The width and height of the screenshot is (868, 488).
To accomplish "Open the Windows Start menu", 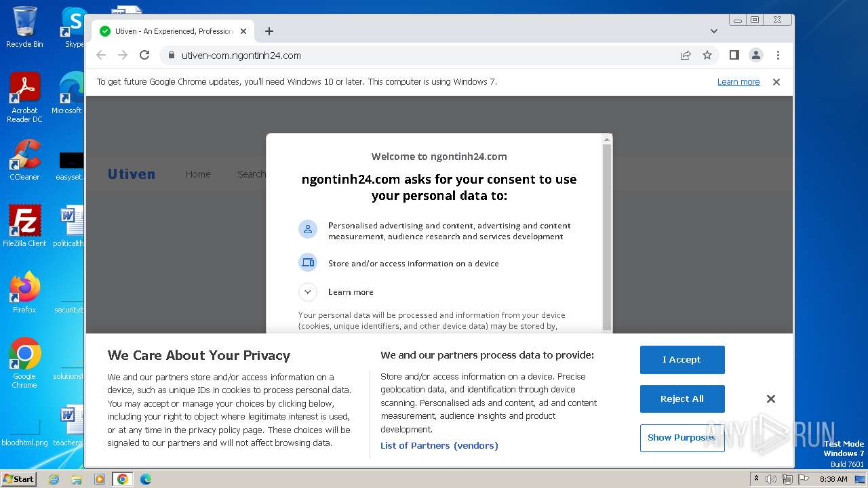I will pyautogui.click(x=19, y=479).
